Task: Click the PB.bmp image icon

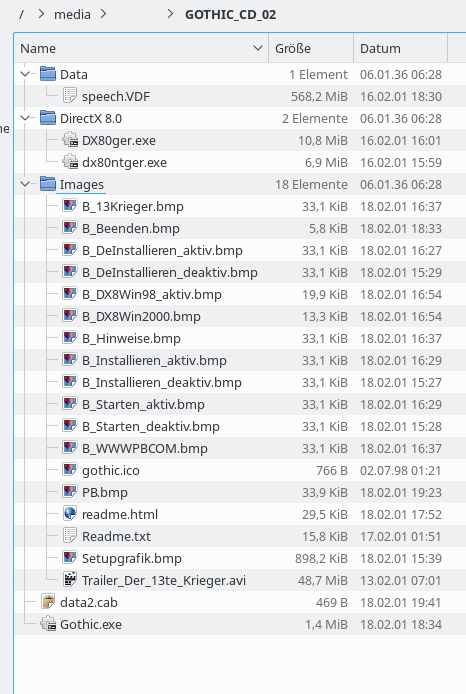Action: click(69, 492)
